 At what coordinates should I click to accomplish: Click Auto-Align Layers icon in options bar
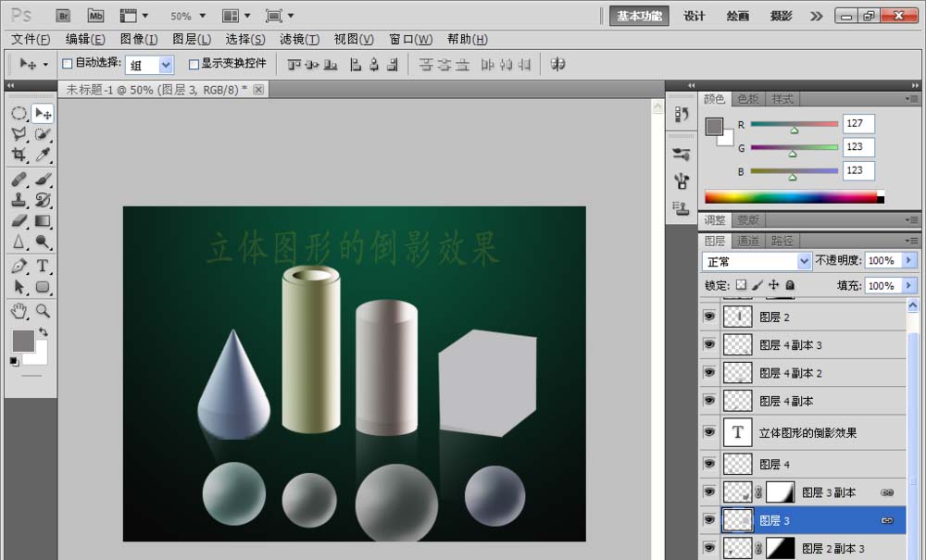pyautogui.click(x=558, y=64)
